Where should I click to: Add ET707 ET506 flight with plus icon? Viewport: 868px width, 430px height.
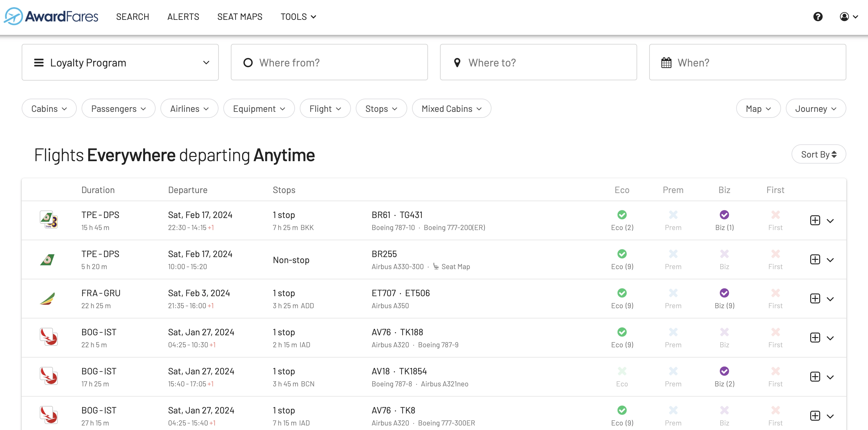[815, 298]
